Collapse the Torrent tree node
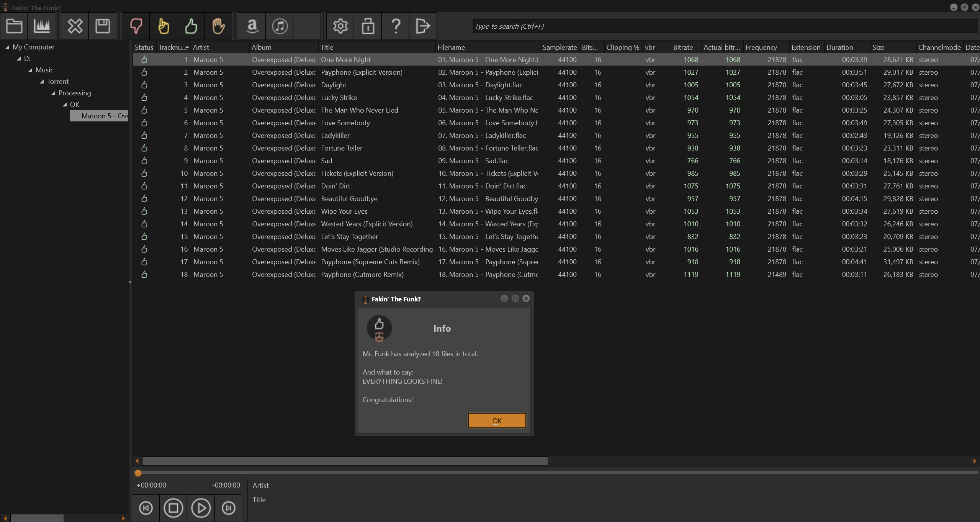This screenshot has height=522, width=980. (42, 82)
